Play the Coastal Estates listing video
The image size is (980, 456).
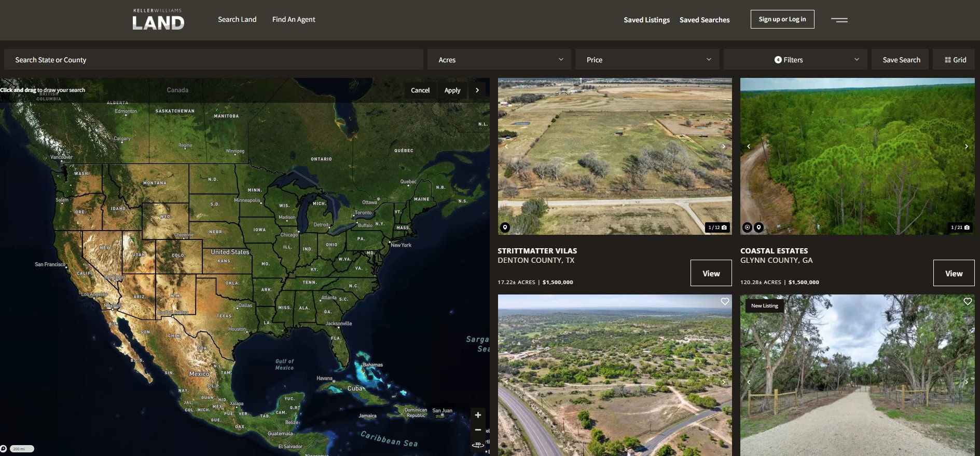[x=747, y=227]
